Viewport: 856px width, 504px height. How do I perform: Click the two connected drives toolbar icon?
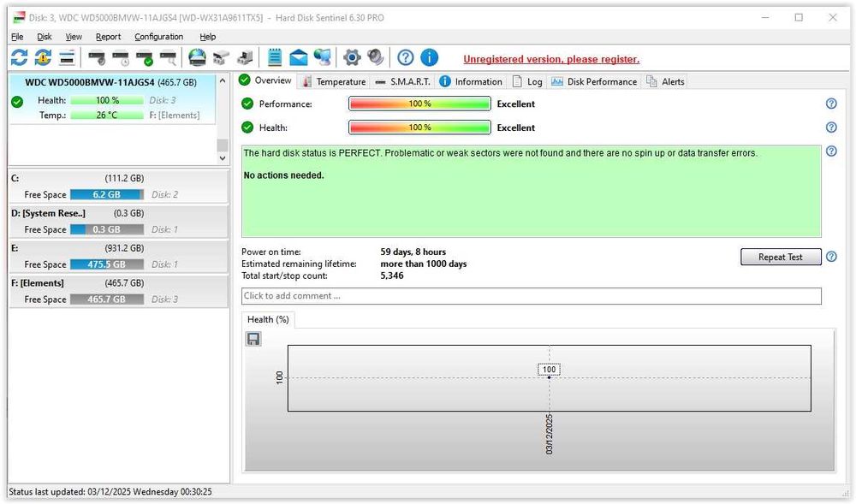click(221, 57)
